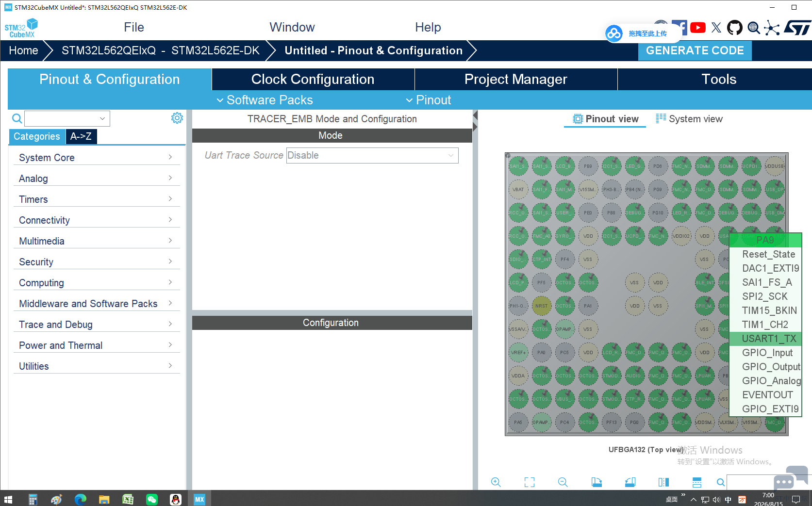Viewport: 812px width, 506px height.
Task: Open the X (Twitter) link icon
Action: (716, 28)
